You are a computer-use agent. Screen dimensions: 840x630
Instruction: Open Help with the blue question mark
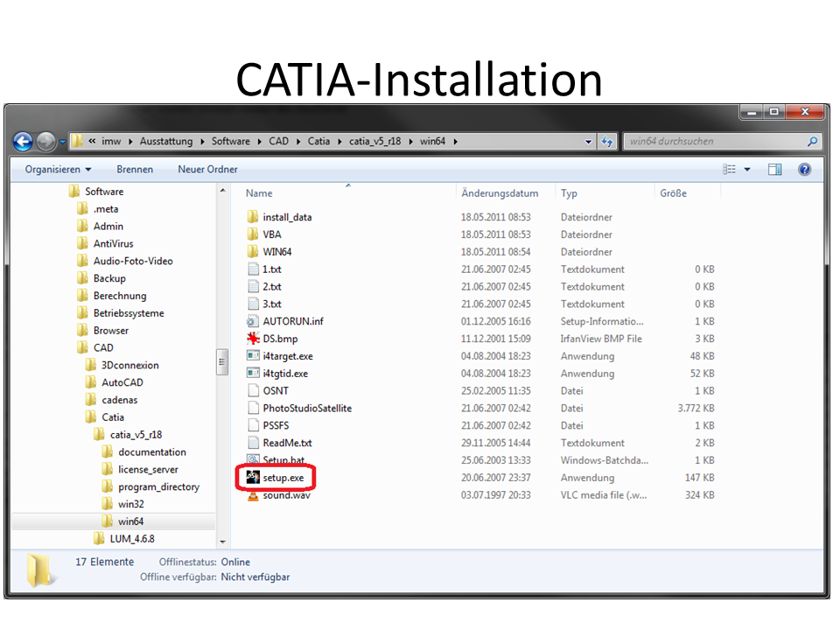point(804,169)
